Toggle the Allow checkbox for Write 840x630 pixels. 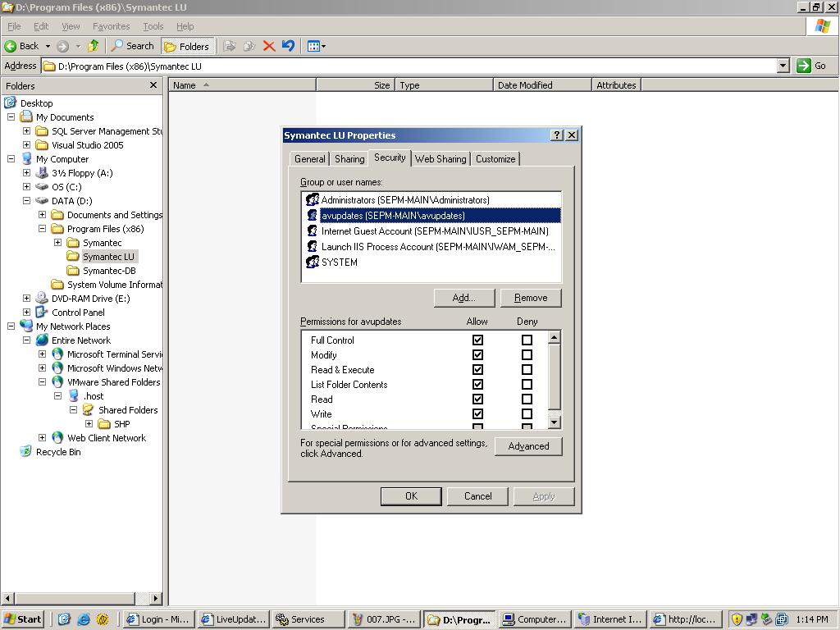click(x=477, y=413)
